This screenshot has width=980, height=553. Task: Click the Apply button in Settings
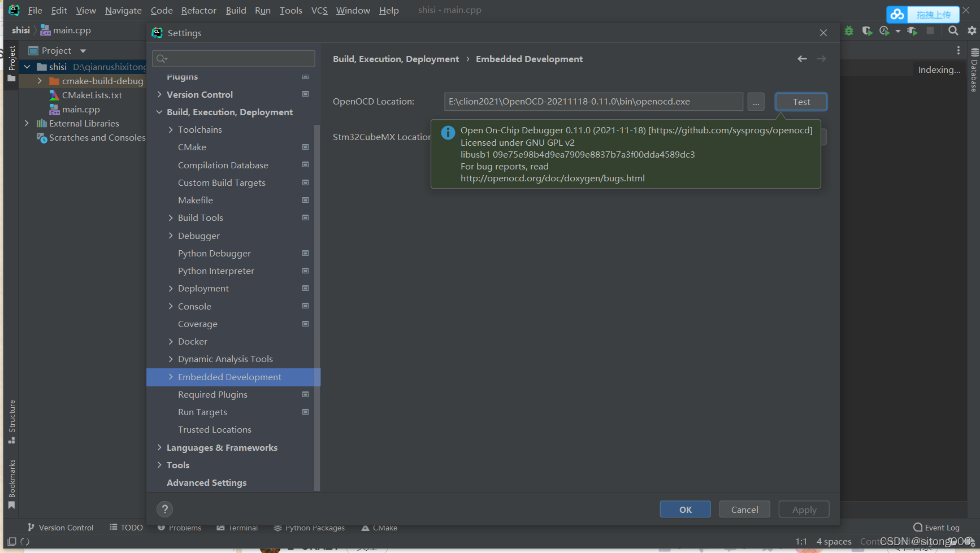[804, 510]
